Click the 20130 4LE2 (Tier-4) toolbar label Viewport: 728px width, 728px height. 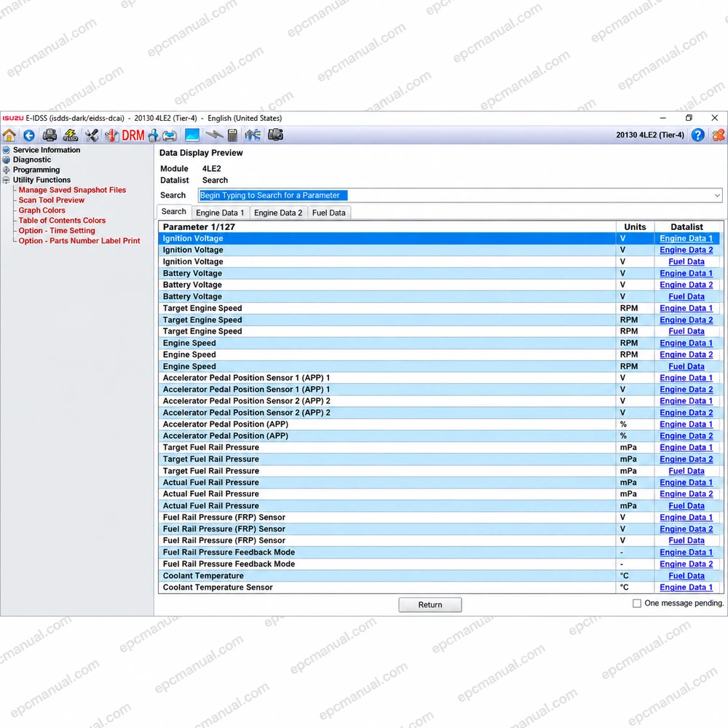(650, 135)
